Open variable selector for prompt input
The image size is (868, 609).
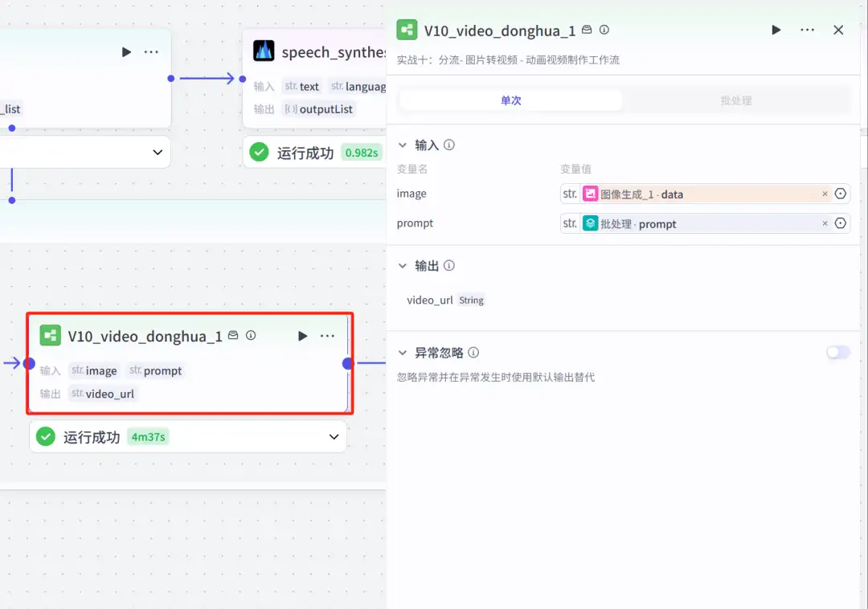pyautogui.click(x=841, y=223)
